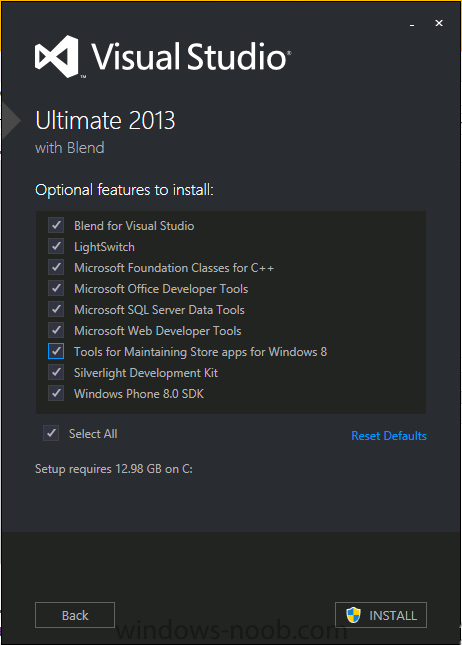Click 'Silverlight Development Kit' label

[146, 373]
